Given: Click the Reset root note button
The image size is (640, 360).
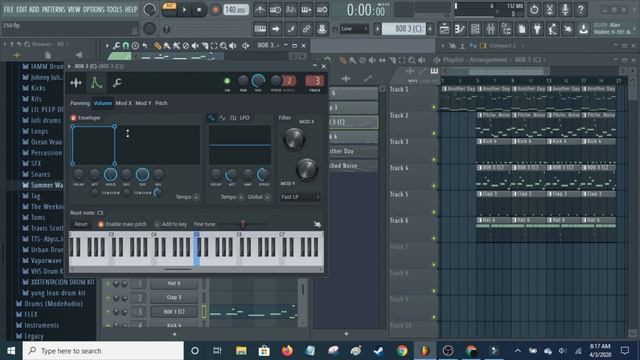Looking at the screenshot, I should [x=81, y=224].
